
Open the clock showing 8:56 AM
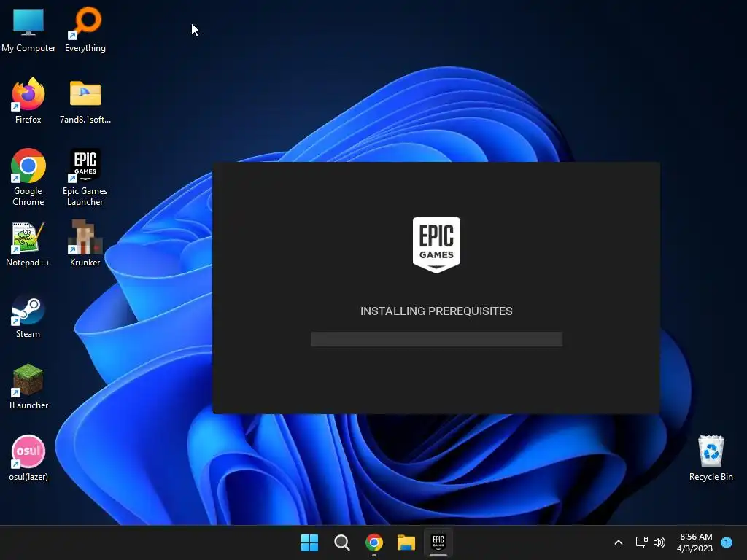(695, 542)
